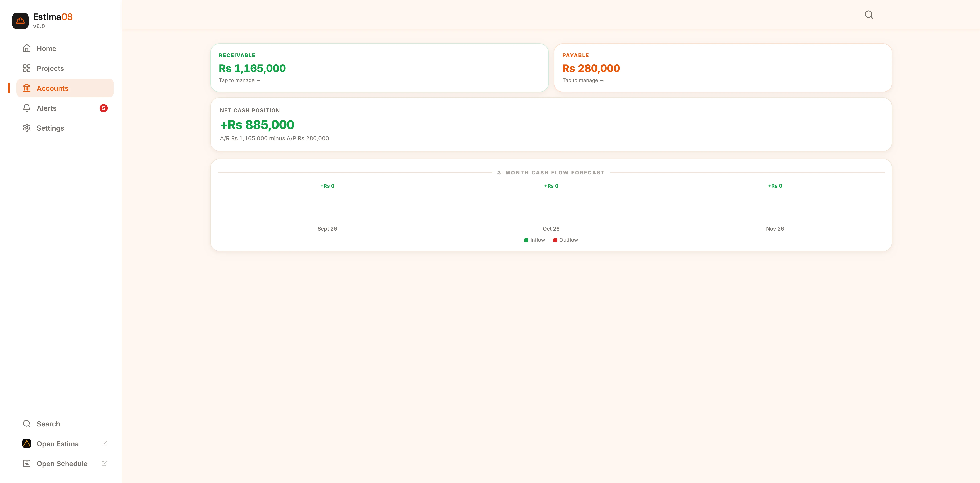Click the Rs 1,165,000 receivable amount
980x483 pixels.
(x=252, y=68)
